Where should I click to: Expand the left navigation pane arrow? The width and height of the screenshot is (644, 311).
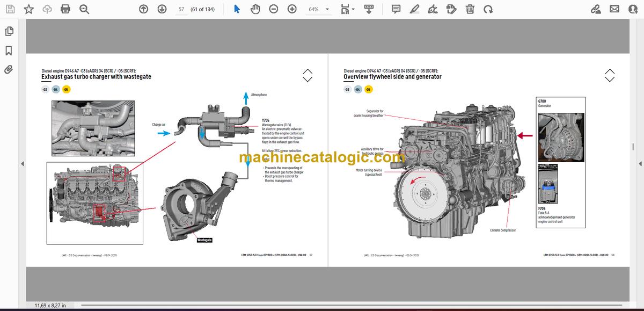(x=22, y=164)
